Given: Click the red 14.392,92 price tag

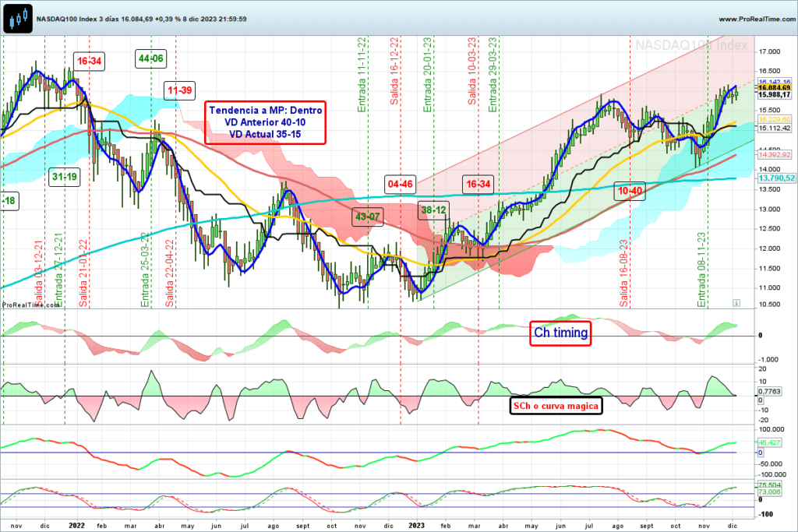Looking at the screenshot, I should pos(774,155).
